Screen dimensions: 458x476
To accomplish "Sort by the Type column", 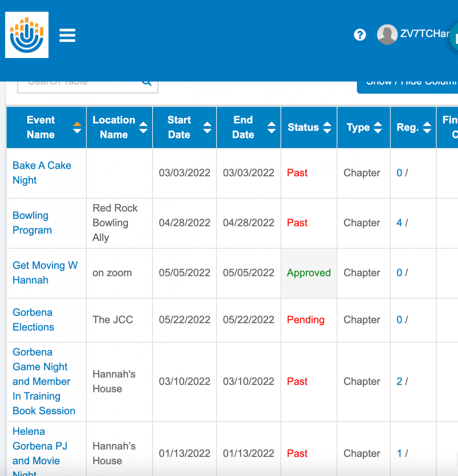I will pyautogui.click(x=363, y=128).
